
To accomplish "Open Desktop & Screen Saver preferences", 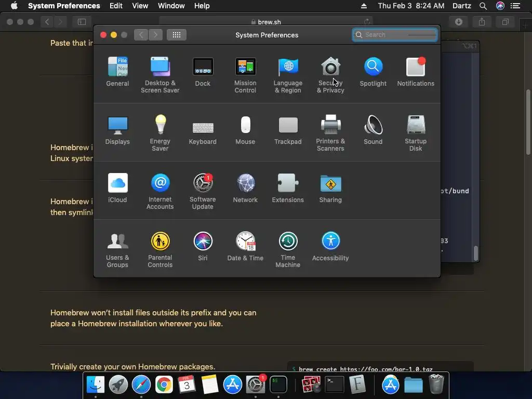I will coord(160,75).
